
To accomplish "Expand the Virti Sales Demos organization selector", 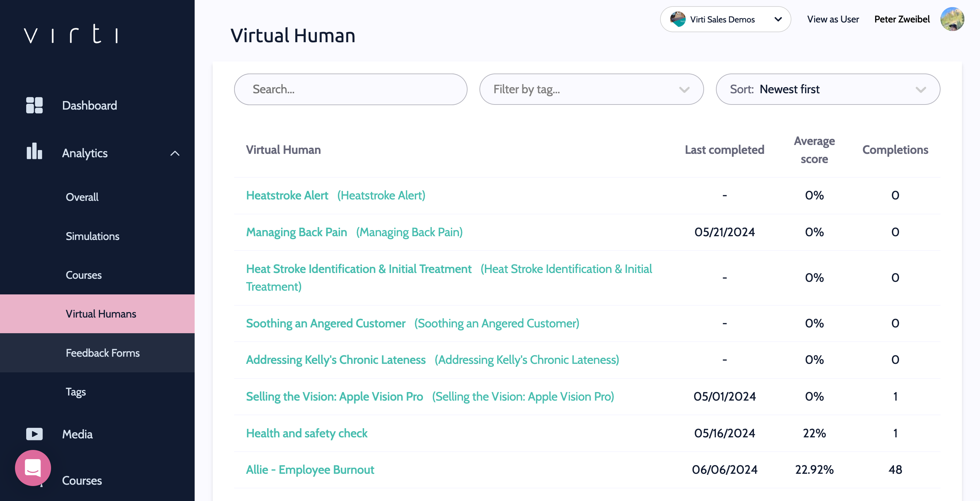I will pos(778,19).
